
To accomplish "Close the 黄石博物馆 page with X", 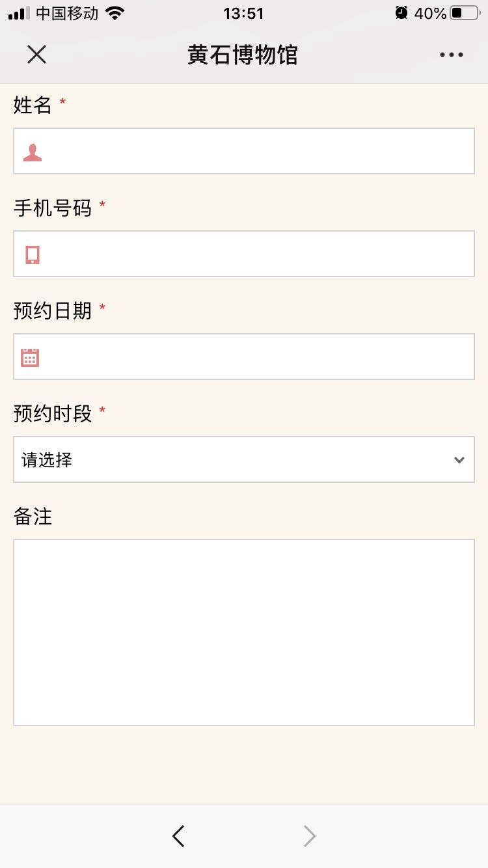I will pos(37,55).
